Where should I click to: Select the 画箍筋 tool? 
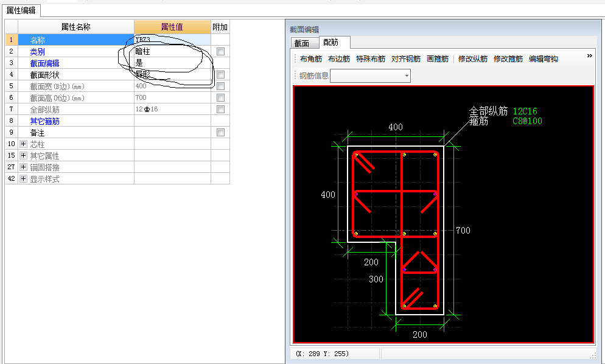(438, 58)
